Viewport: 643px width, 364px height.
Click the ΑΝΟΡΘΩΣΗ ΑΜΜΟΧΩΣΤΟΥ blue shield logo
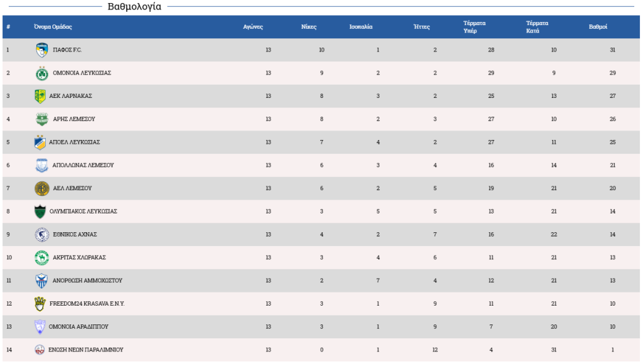(x=41, y=281)
